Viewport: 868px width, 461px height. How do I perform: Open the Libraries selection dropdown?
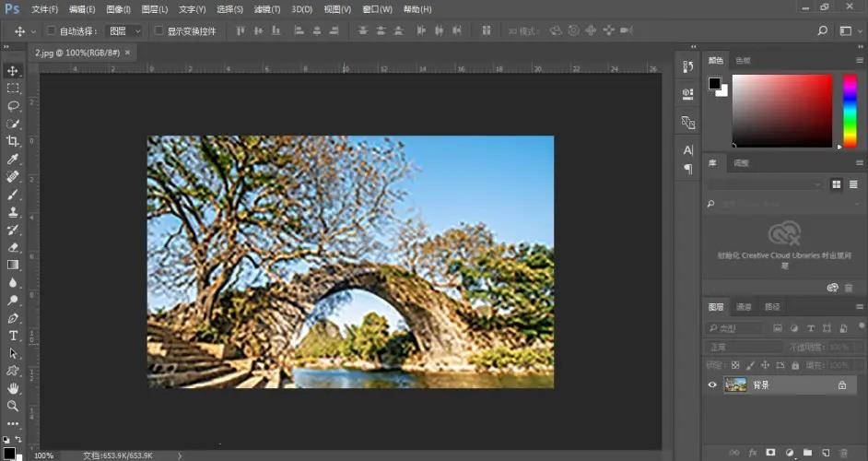(765, 184)
